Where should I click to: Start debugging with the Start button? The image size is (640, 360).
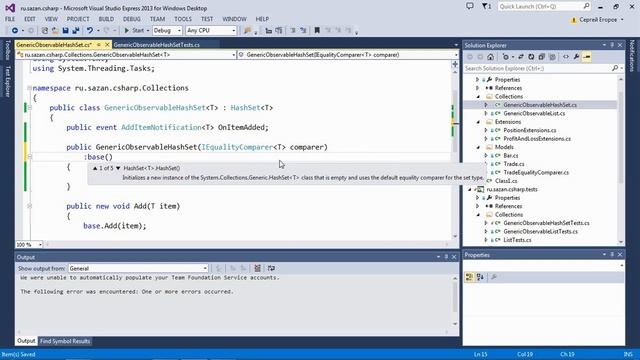(134, 31)
